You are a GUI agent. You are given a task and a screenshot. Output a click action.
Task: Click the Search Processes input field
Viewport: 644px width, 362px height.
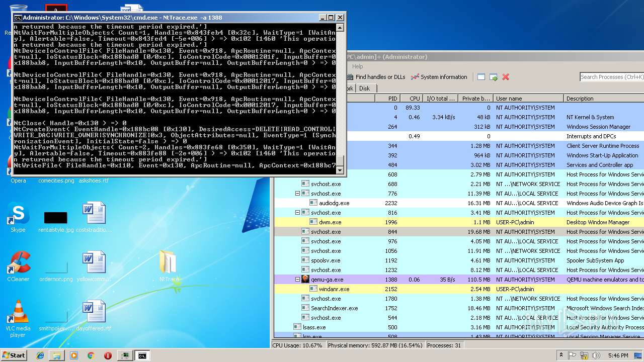(x=612, y=77)
